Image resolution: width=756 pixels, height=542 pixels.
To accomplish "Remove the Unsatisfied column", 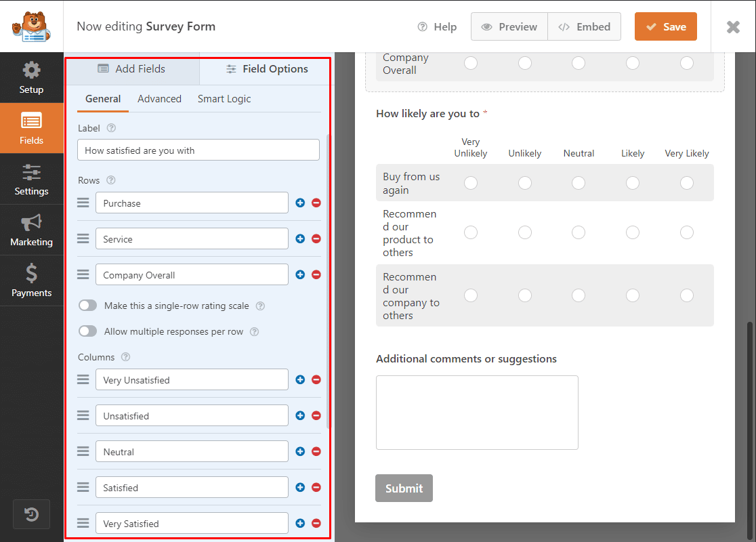I will (x=316, y=415).
